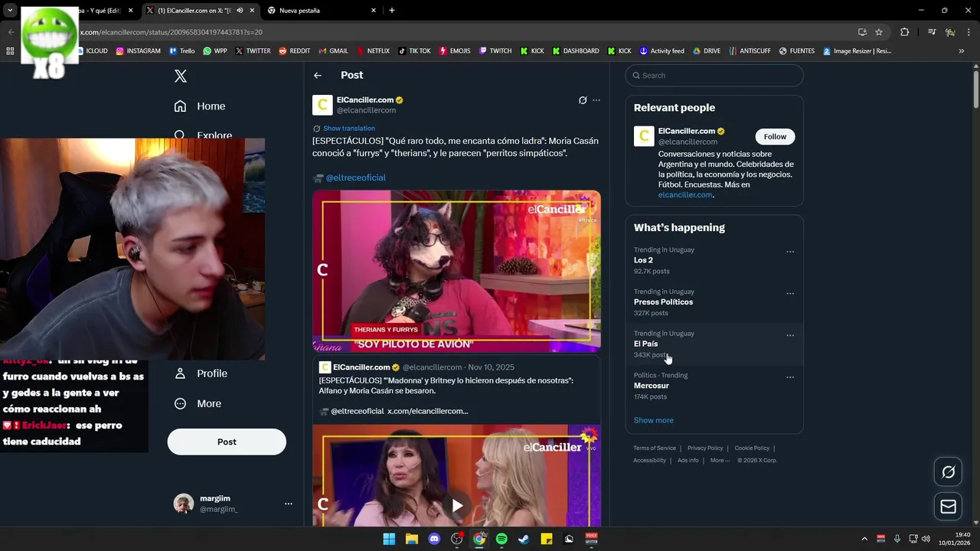Open the TWITCH bookmark
Image resolution: width=980 pixels, height=551 pixels.
click(x=495, y=51)
